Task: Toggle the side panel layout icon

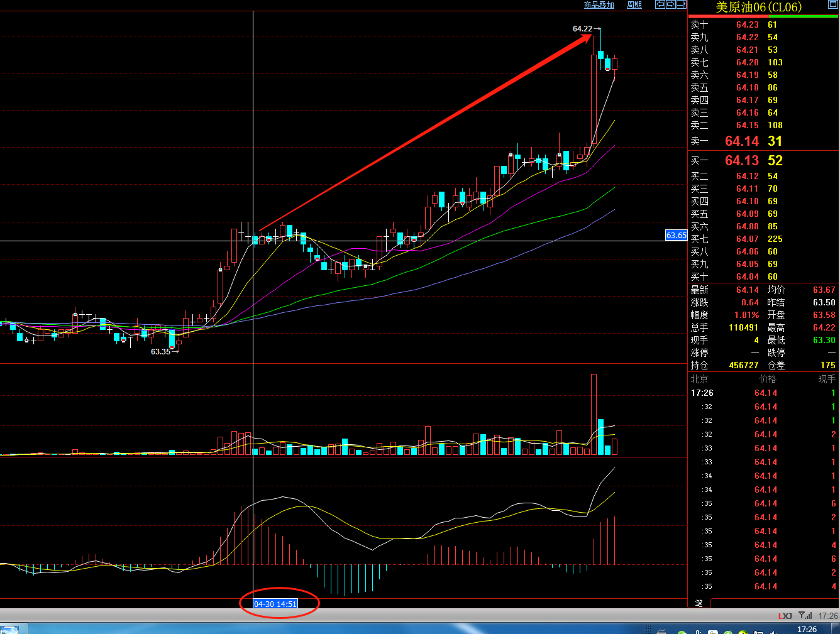Action: coord(682,4)
